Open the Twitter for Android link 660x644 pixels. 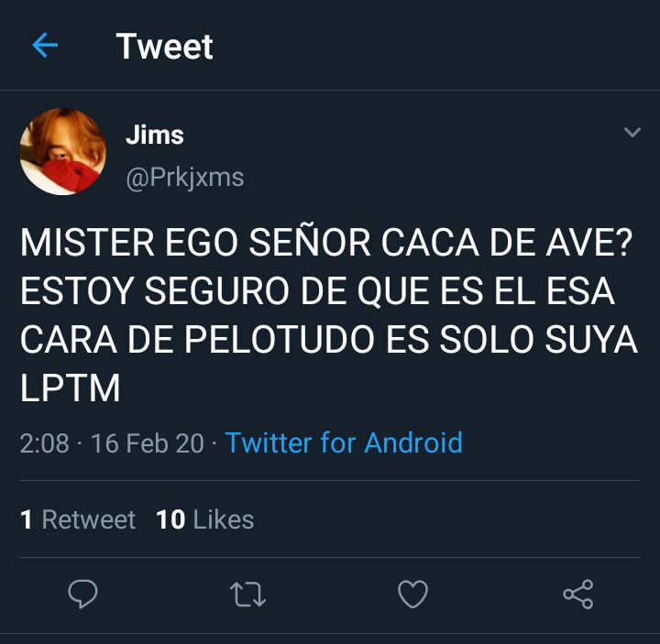tap(344, 442)
